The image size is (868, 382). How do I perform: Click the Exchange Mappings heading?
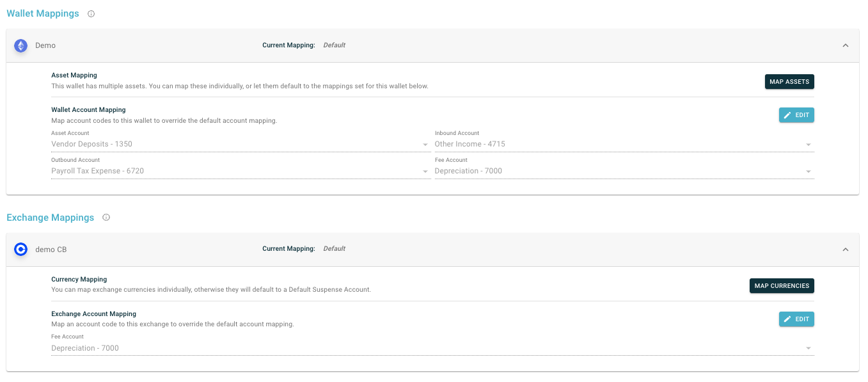click(x=51, y=218)
